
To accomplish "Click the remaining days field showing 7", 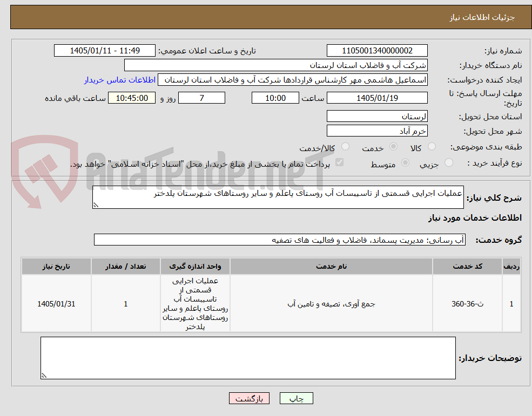I will (x=201, y=98).
